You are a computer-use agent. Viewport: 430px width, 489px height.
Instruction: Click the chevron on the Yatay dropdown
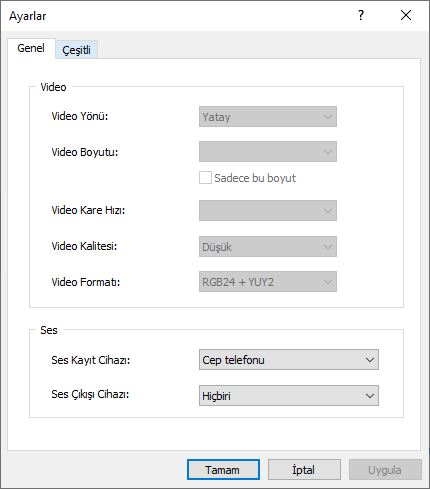[328, 117]
